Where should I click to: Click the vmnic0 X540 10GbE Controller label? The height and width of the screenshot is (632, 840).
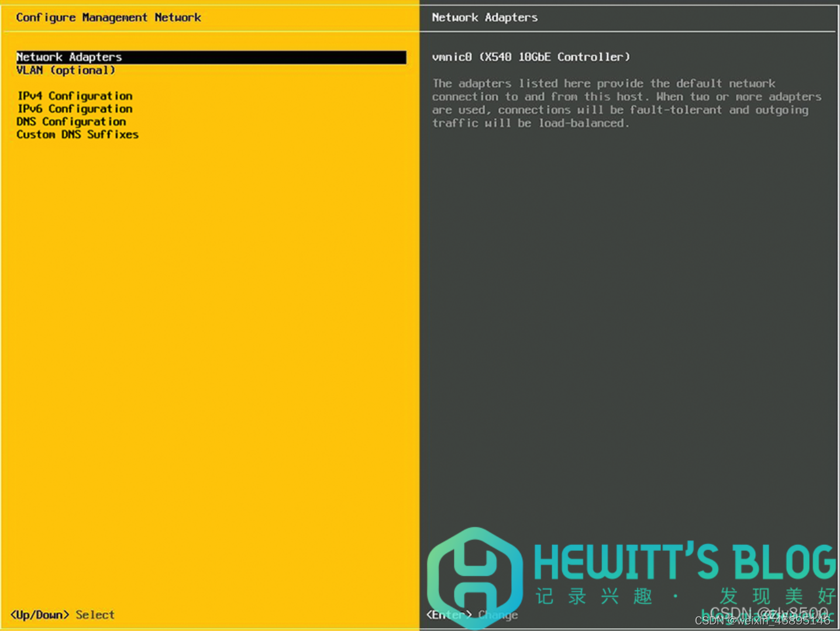click(531, 57)
